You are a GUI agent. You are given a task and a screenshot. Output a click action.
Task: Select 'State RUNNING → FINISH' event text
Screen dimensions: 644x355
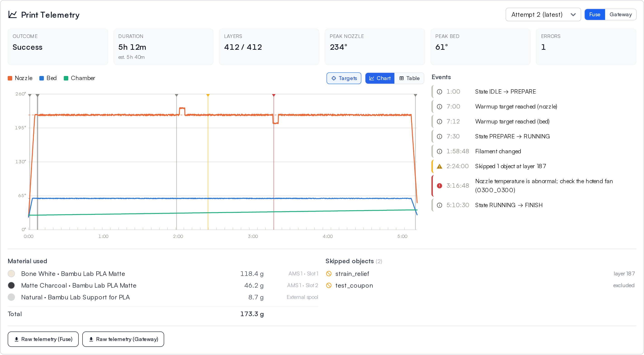pyautogui.click(x=509, y=205)
